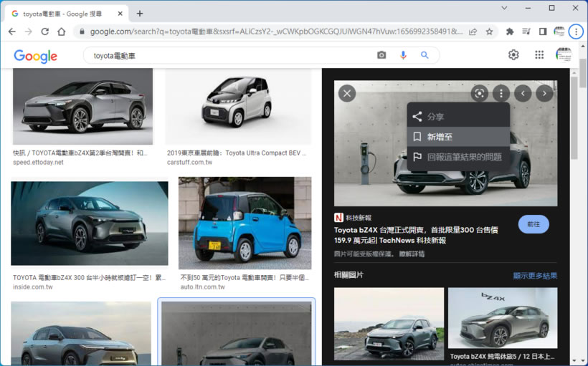The height and width of the screenshot is (366, 588).
Task: Toggle the browser side panel
Action: pos(543,32)
